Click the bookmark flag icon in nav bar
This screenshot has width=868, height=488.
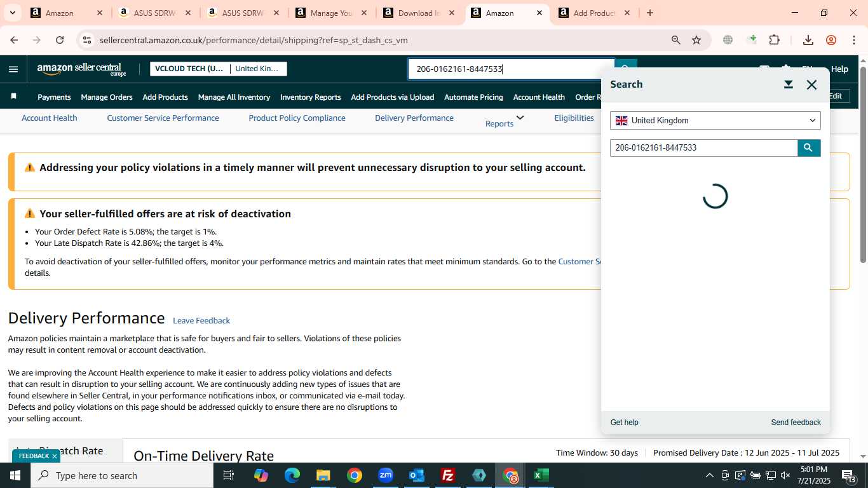click(x=13, y=97)
